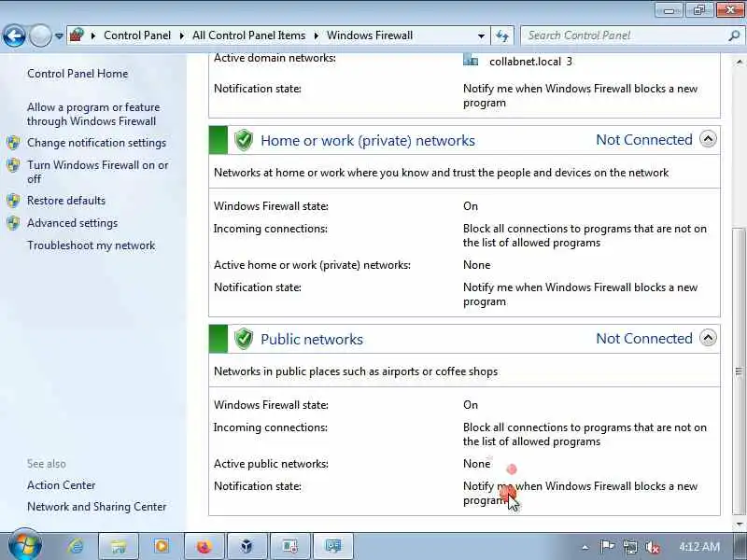Open Network and Sharing Center

[97, 507]
